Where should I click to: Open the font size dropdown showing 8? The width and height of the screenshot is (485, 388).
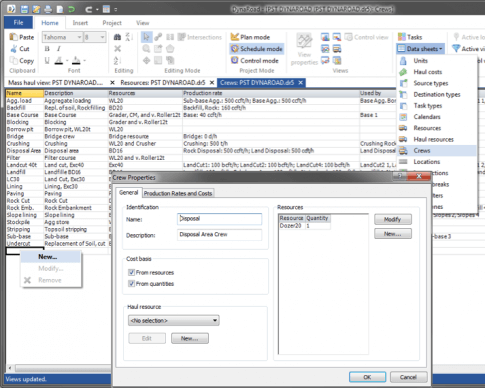[102, 37]
